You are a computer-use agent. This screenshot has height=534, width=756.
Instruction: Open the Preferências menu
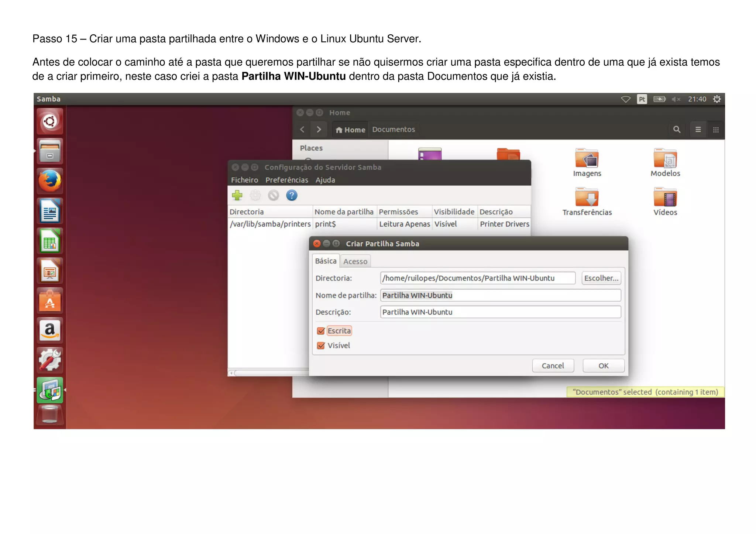pos(287,180)
